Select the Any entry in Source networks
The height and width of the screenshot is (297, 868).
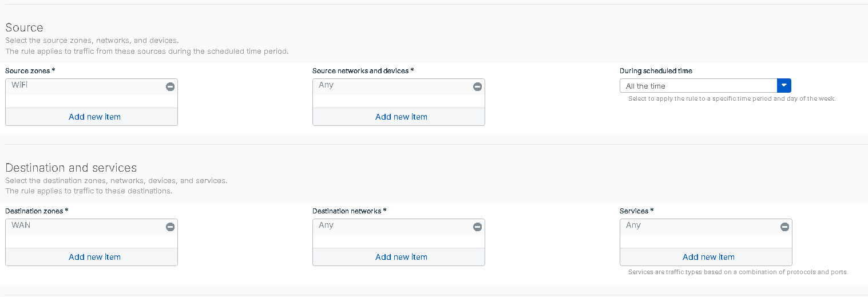[x=326, y=85]
